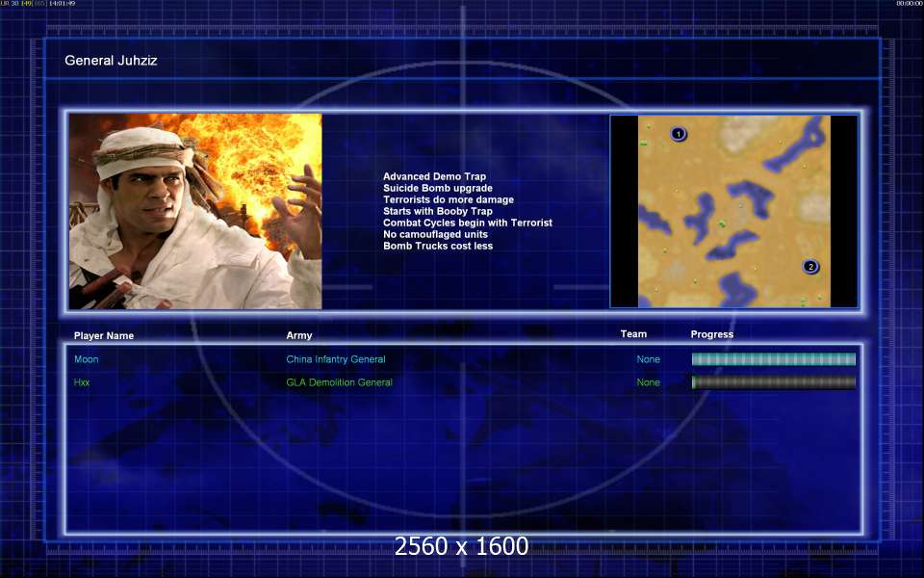
Task: Click the 'Team' column header
Action: [633, 334]
